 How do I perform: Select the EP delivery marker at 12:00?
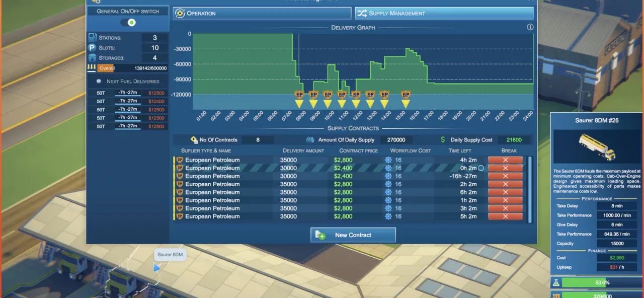[356, 100]
